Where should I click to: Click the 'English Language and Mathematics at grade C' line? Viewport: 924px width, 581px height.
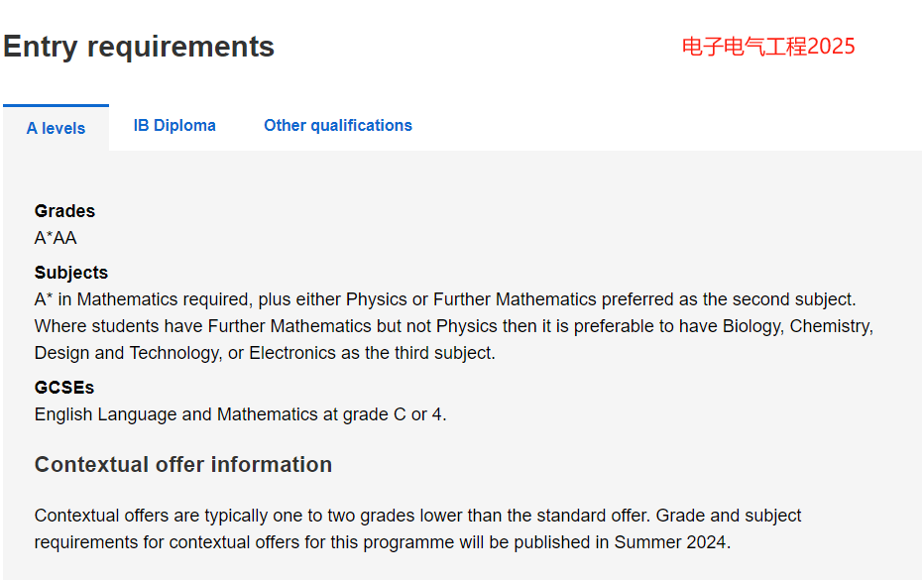[241, 414]
